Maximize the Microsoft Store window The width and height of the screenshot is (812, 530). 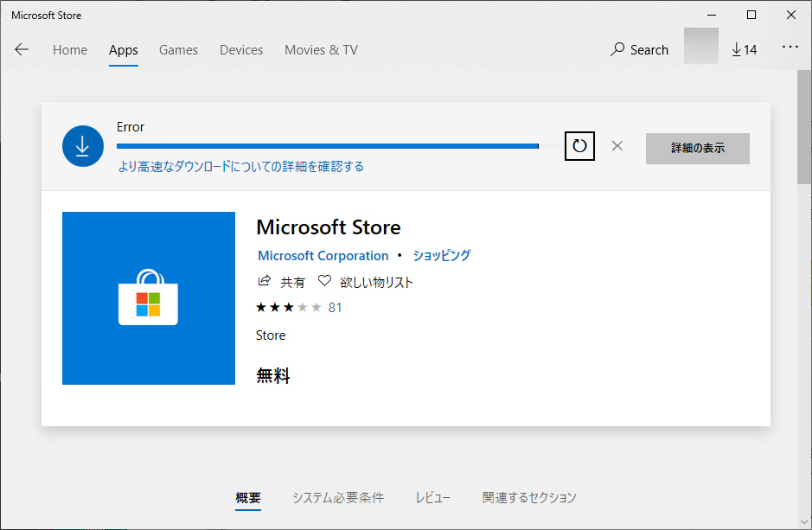[751, 15]
